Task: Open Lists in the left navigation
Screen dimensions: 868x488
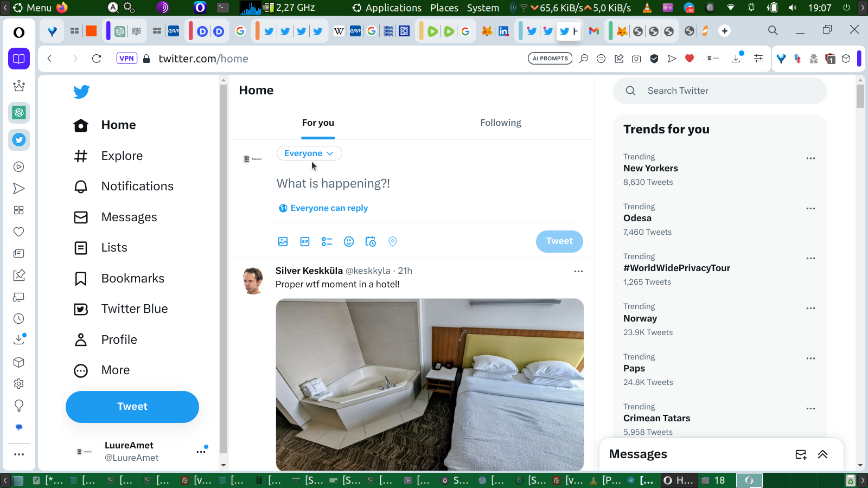Action: [100, 248]
